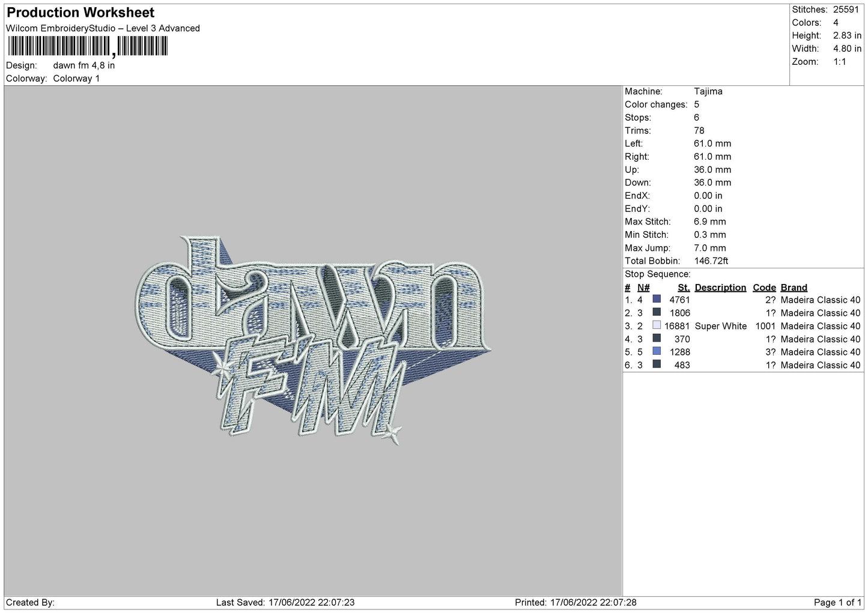Click the 'Created By:' footer label
The height and width of the screenshot is (613, 868).
pyautogui.click(x=30, y=602)
